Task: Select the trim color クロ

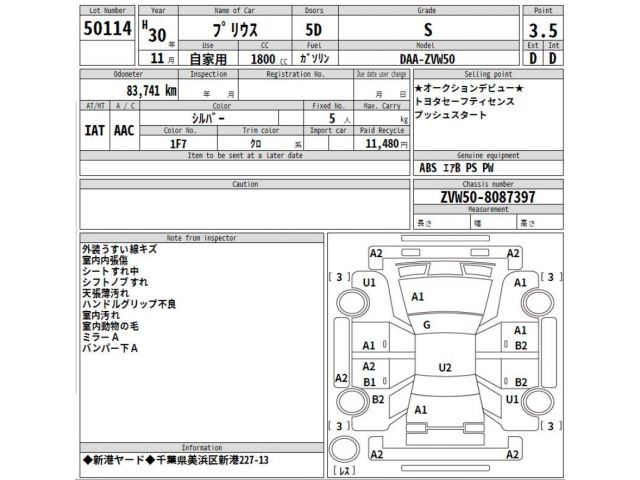Action: tap(256, 144)
